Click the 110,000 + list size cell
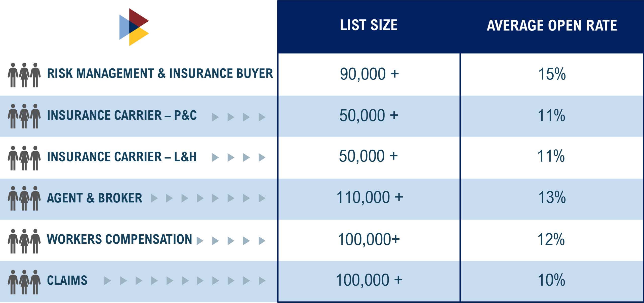Screen dimensions: 644x303 point(370,197)
